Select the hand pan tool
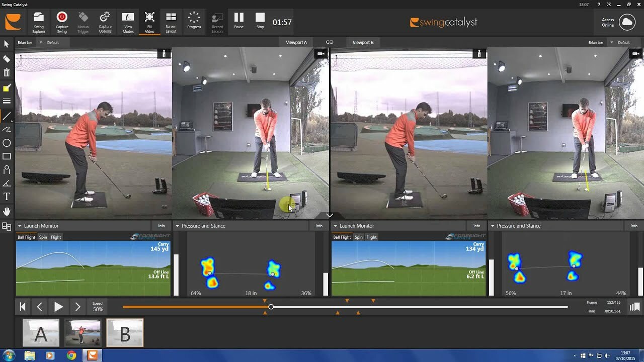This screenshot has height=362, width=644. (x=7, y=211)
